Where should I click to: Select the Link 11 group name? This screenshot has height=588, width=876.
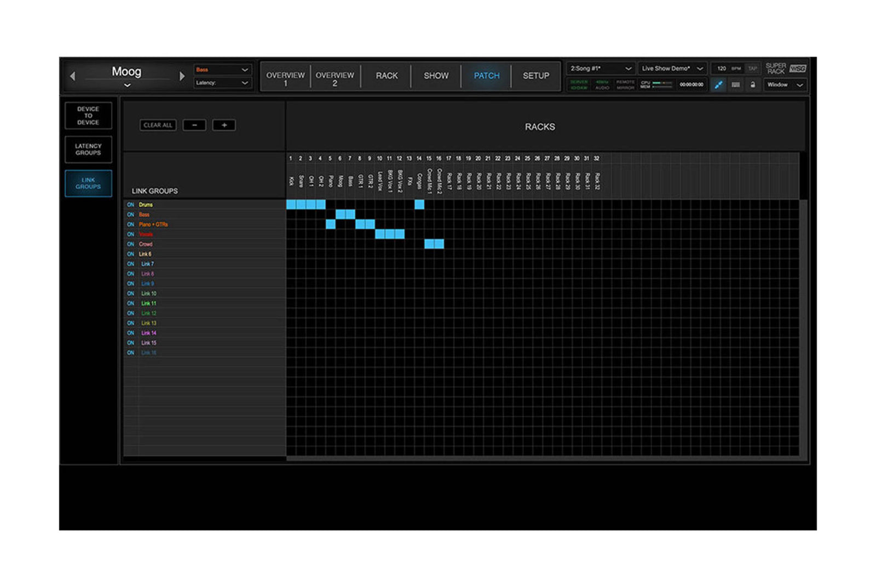tap(149, 303)
